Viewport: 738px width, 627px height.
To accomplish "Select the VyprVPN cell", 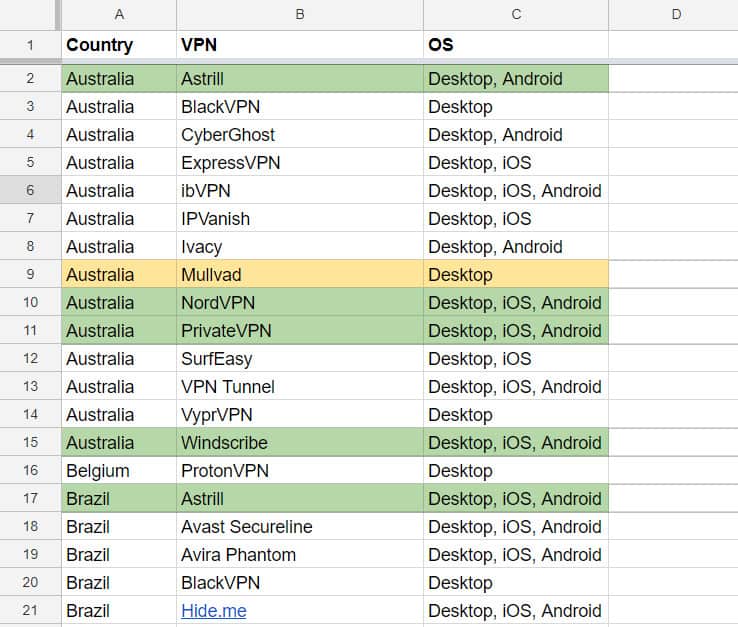I will click(300, 414).
